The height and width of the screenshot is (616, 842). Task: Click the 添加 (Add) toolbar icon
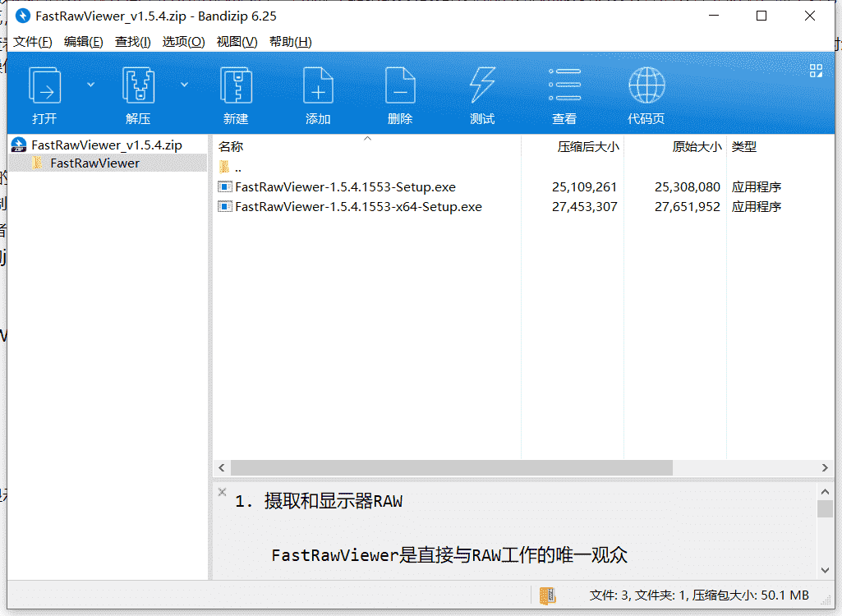318,85
